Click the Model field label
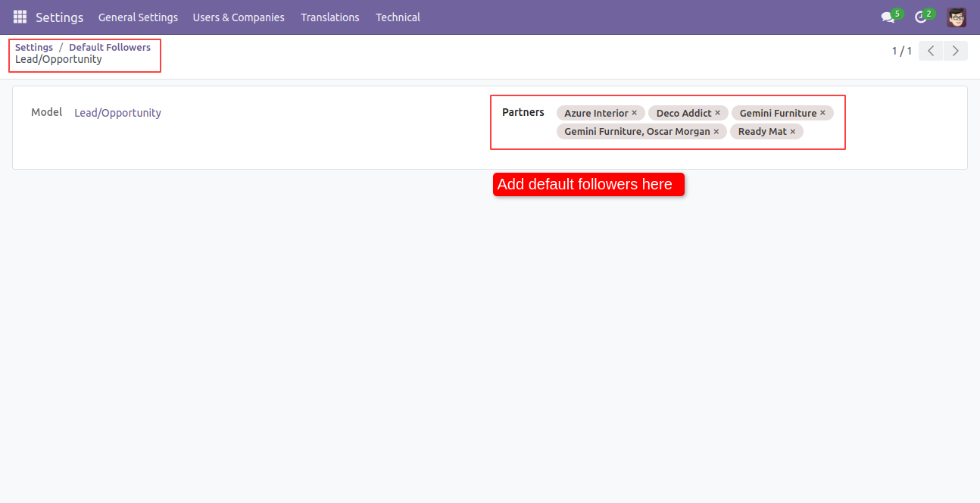This screenshot has width=980, height=503. click(x=46, y=112)
